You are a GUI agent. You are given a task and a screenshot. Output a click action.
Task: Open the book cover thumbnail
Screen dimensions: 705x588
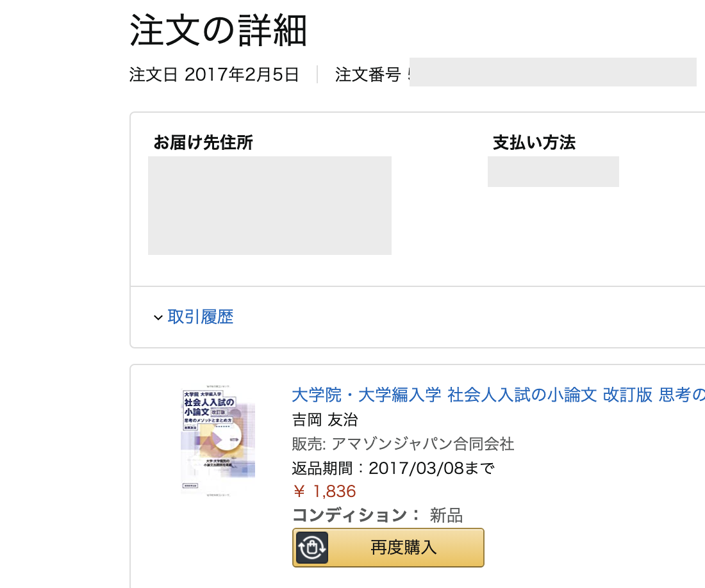coord(218,440)
